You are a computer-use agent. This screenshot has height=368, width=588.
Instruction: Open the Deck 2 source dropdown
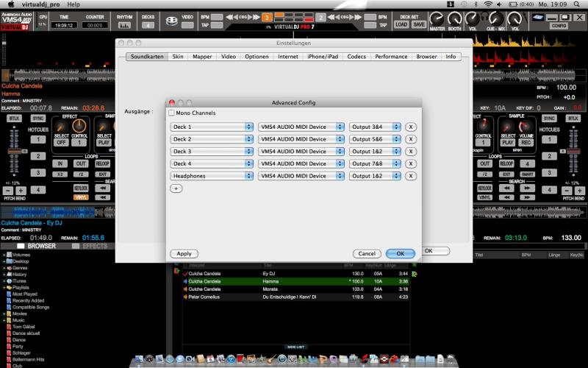212,139
